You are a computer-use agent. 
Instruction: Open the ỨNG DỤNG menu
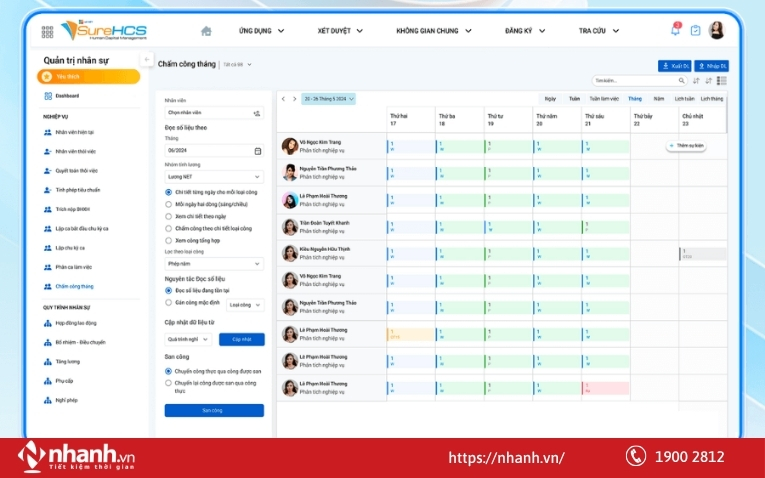262,31
